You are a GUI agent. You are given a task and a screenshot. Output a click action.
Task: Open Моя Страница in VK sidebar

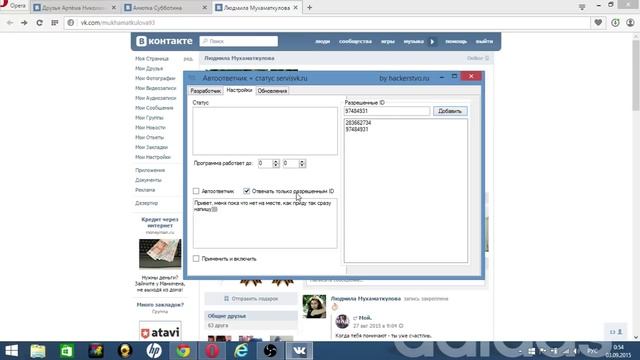click(152, 59)
